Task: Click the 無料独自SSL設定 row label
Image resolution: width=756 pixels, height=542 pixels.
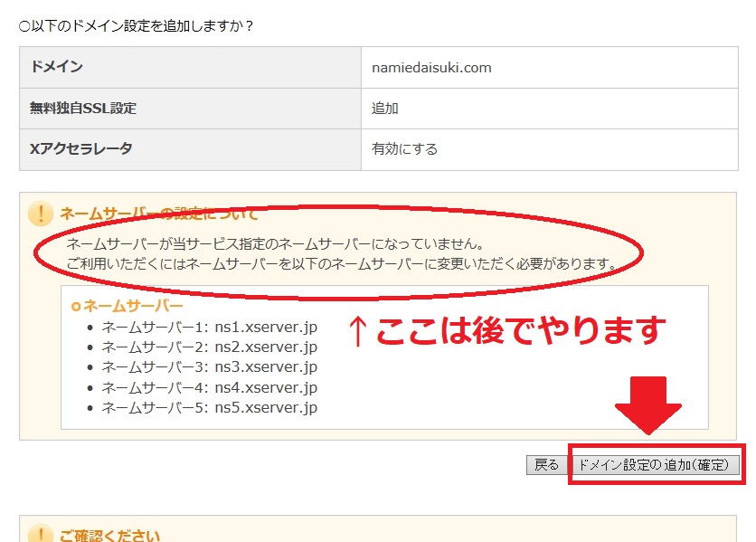Action: 83,108
